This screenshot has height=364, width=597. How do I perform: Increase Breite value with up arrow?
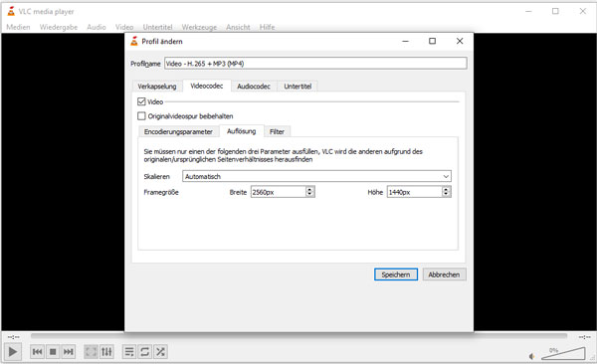(x=309, y=189)
